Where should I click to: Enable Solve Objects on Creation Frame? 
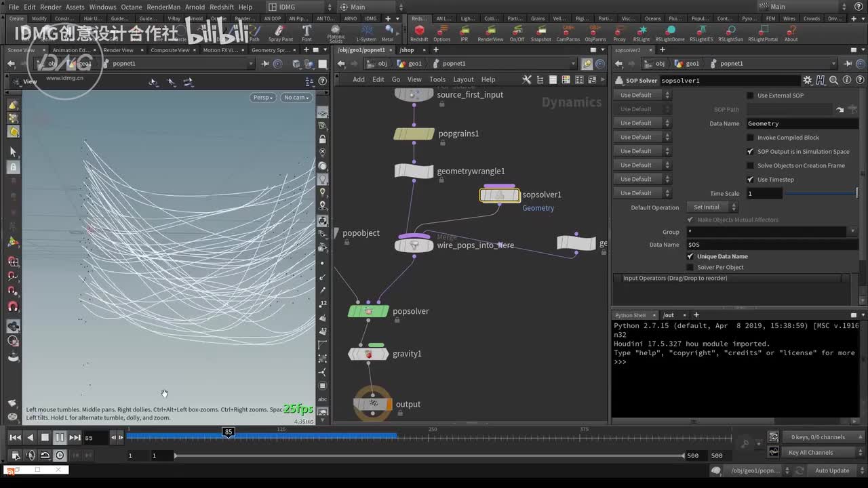[750, 165]
